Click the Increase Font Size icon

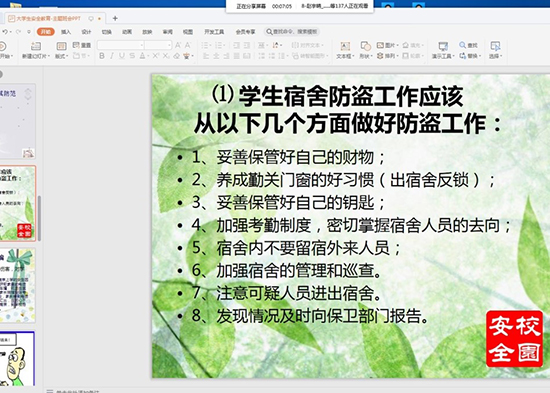tap(178, 45)
